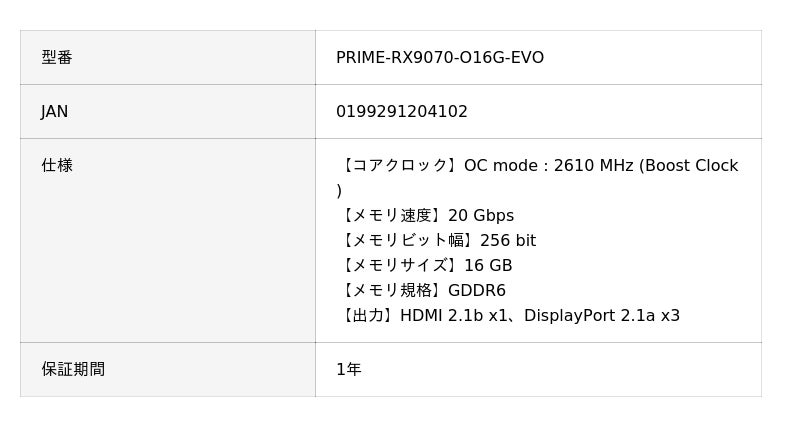
Task: Click the 仕様 row label
Action: click(57, 166)
